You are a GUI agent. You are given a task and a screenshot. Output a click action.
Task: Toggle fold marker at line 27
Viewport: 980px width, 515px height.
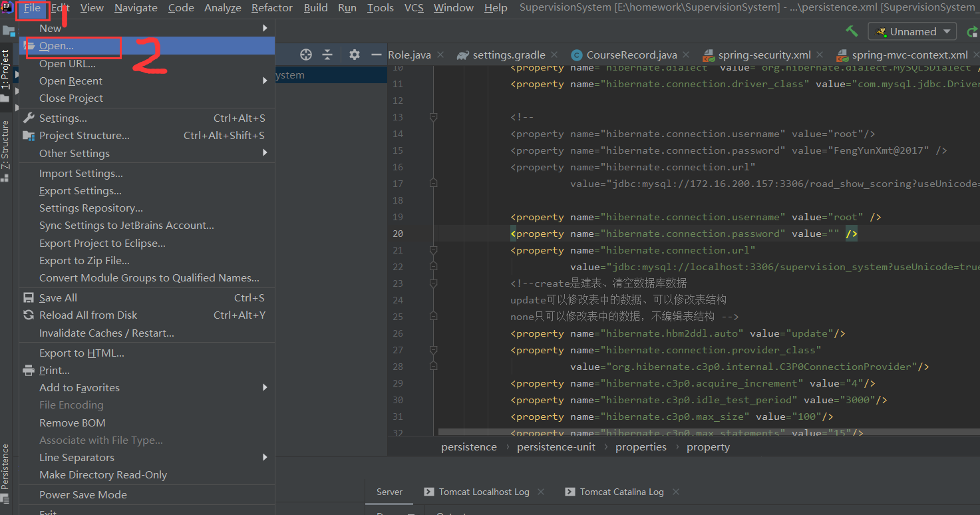coord(433,350)
